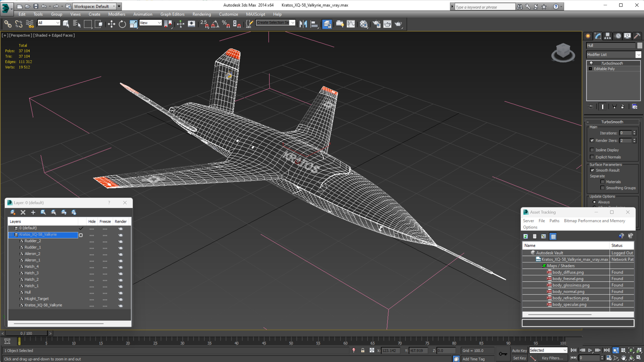Click the time slider 0 / 100 handle
This screenshot has width=644, height=362.
pos(26,333)
